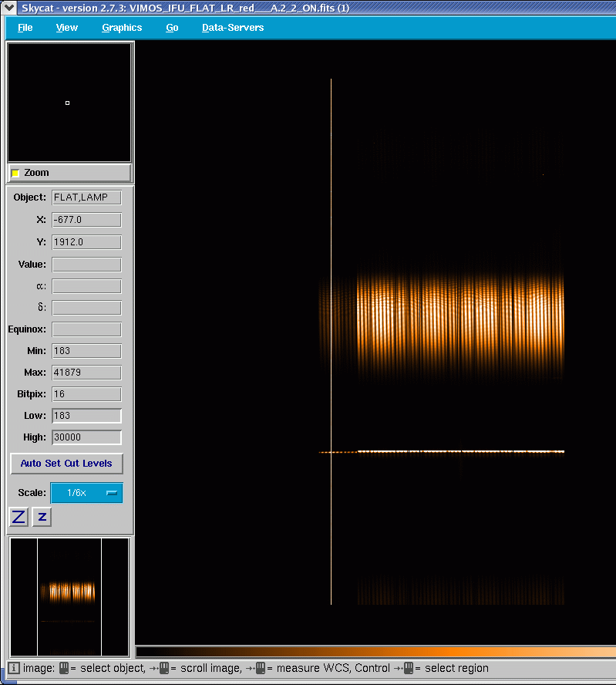Expand the Graphics menu
The image size is (616, 685).
122,27
